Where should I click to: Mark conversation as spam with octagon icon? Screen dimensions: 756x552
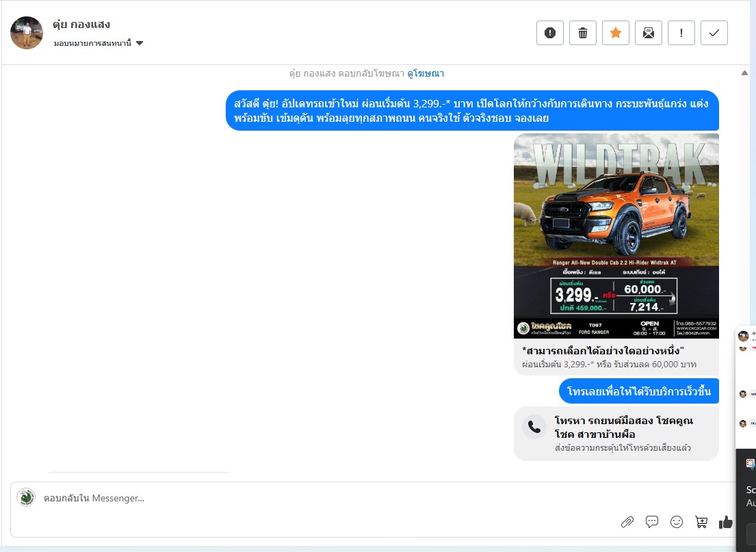point(550,33)
